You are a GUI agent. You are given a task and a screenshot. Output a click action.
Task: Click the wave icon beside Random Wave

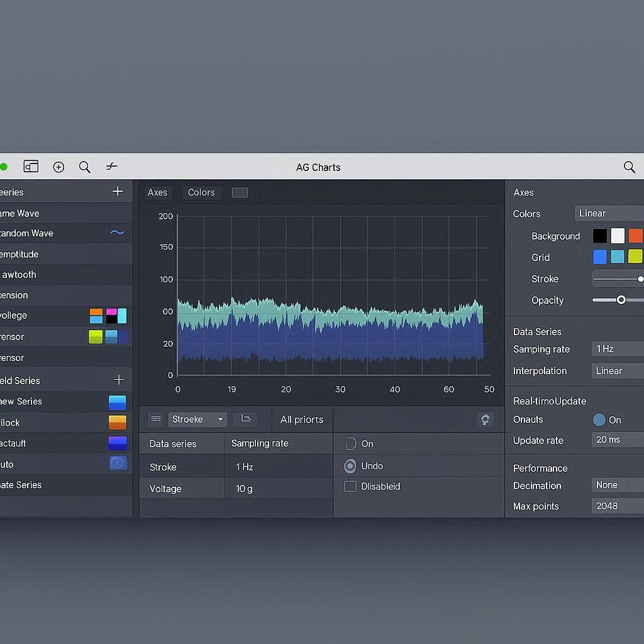(117, 233)
